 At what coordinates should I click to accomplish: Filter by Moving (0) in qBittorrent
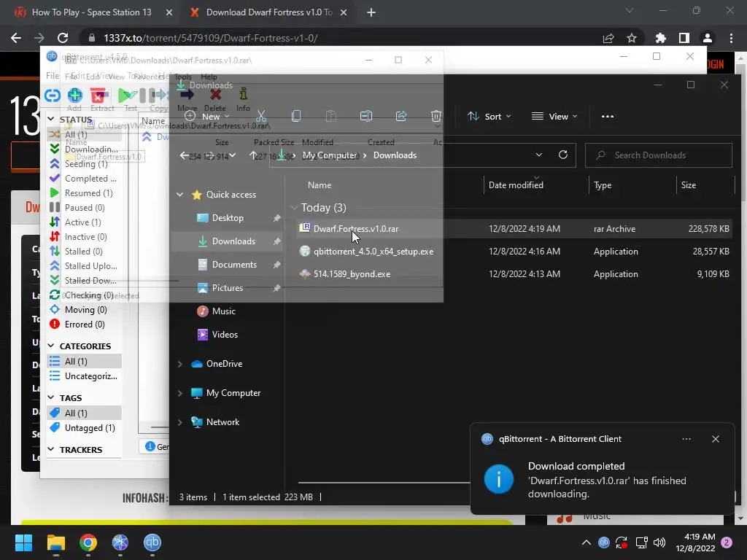[x=86, y=310]
